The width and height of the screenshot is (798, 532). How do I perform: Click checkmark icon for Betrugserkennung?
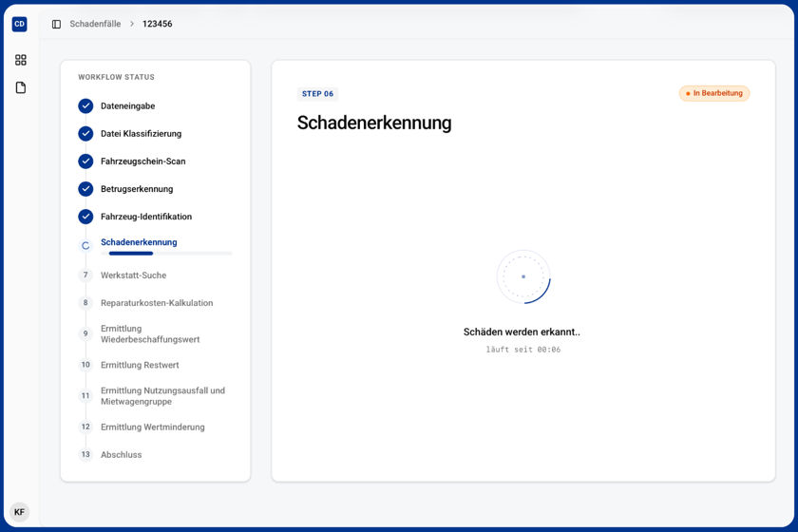(x=85, y=189)
